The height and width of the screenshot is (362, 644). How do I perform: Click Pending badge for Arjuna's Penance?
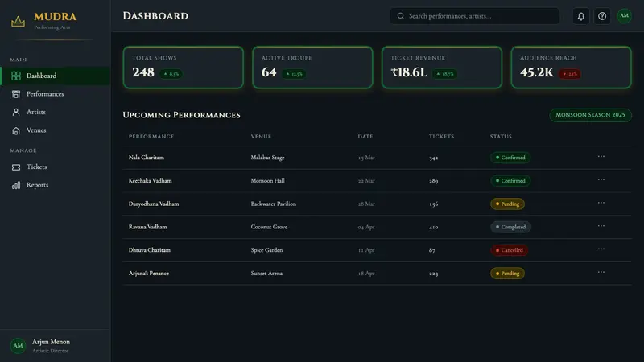tap(507, 274)
